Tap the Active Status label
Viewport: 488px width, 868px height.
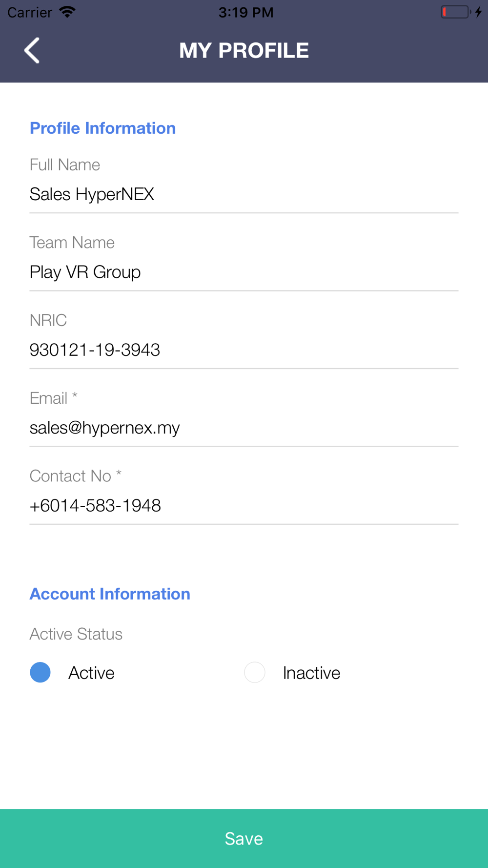pyautogui.click(x=76, y=634)
